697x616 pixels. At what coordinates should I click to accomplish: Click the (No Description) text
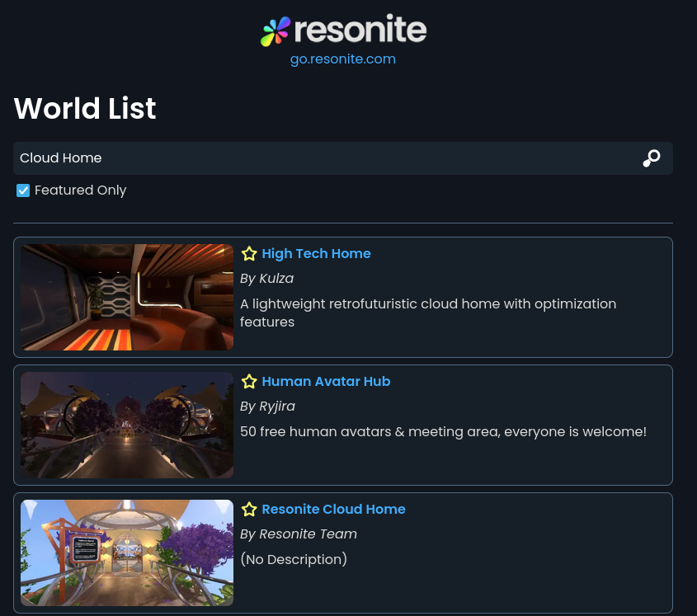click(294, 559)
